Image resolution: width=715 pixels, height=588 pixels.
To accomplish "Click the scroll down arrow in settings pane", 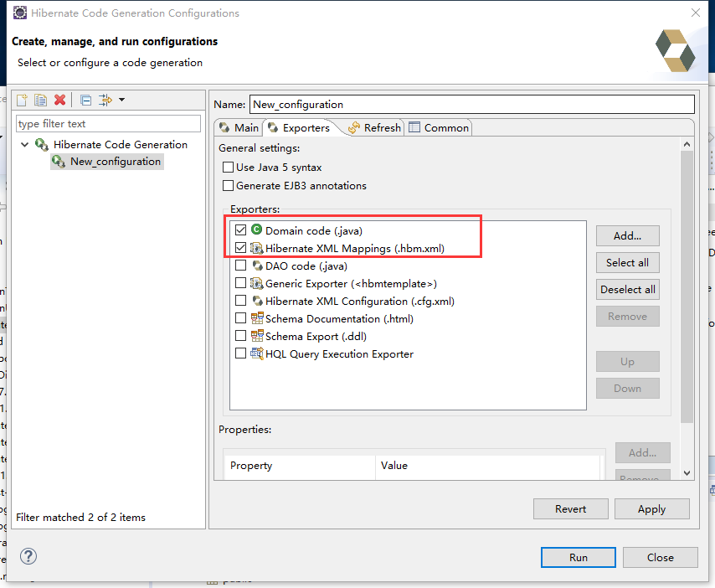I will [687, 473].
